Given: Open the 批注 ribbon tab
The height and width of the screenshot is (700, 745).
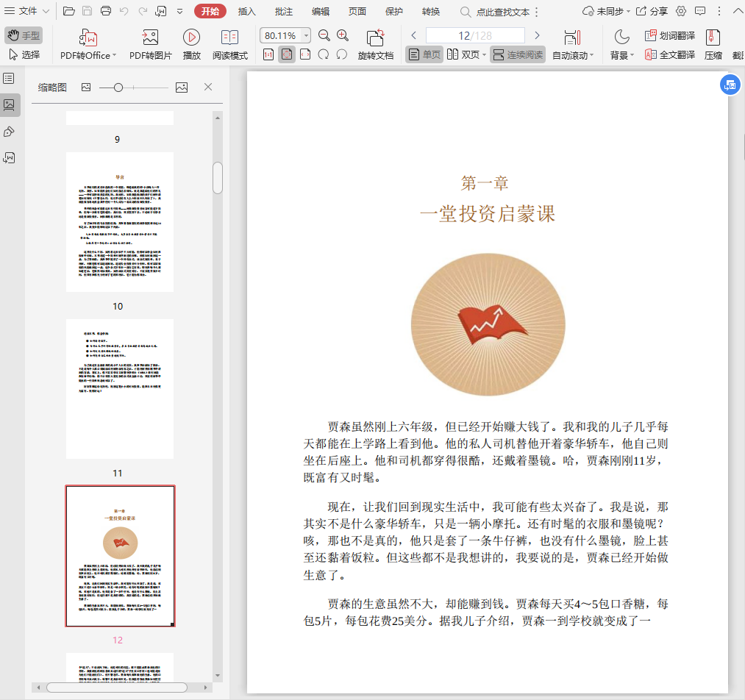Looking at the screenshot, I should tap(284, 12).
